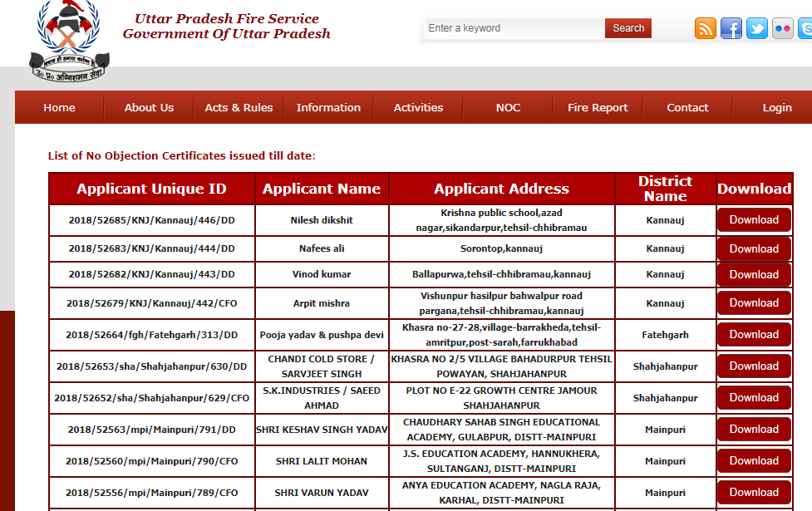Click the Login menu item
812x511 pixels.
777,107
